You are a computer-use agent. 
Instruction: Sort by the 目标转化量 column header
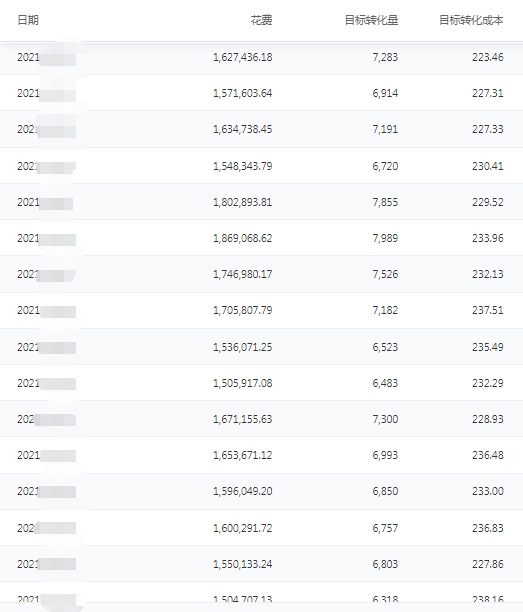click(371, 20)
